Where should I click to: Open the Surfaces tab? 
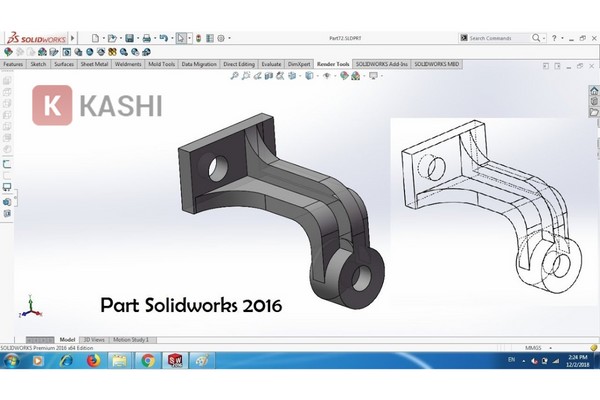64,64
